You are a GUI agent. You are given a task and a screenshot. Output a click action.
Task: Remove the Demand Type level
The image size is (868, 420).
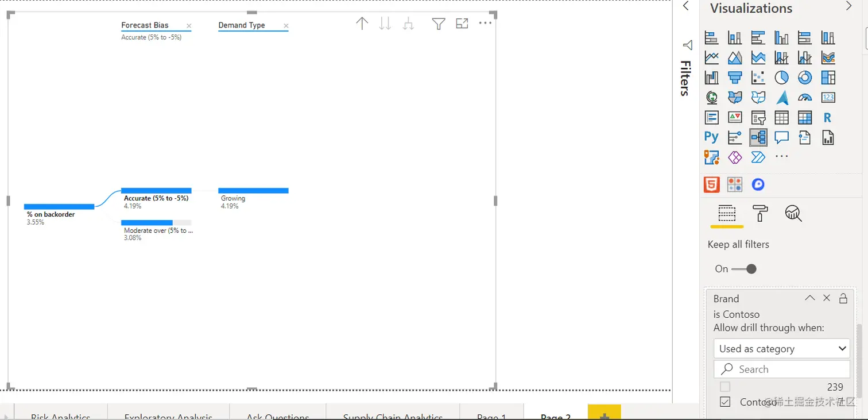286,26
